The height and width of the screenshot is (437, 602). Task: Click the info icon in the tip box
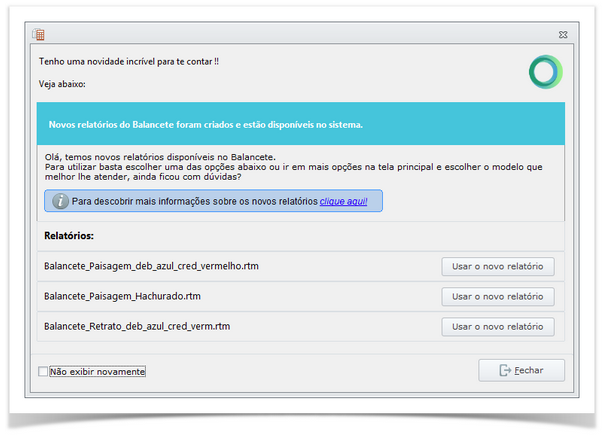[60, 201]
